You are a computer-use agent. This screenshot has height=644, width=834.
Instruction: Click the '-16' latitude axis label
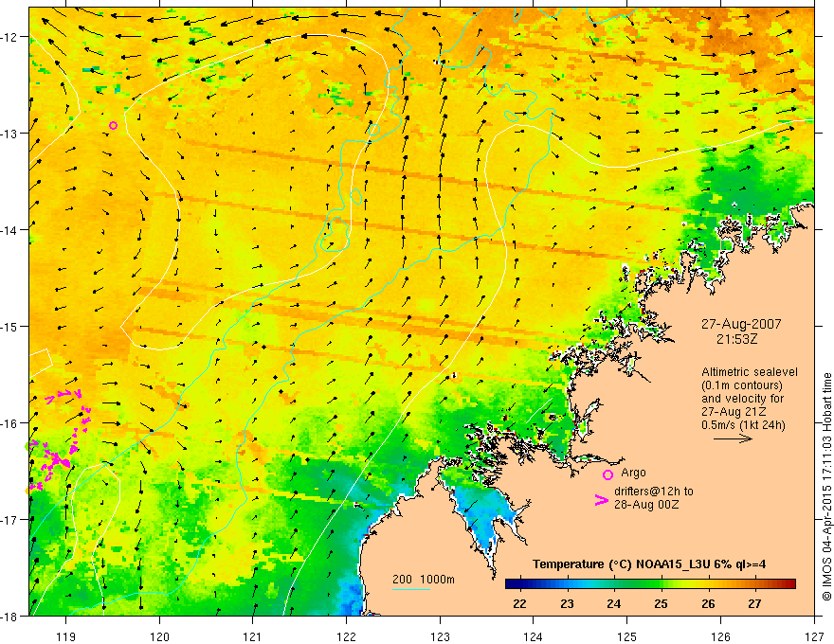10,423
